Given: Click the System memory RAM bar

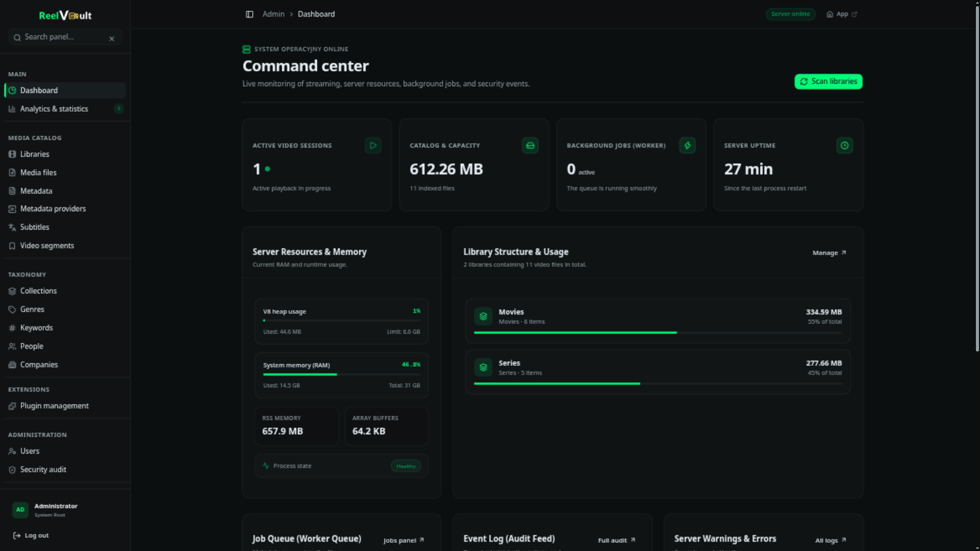Looking at the screenshot, I should point(341,374).
